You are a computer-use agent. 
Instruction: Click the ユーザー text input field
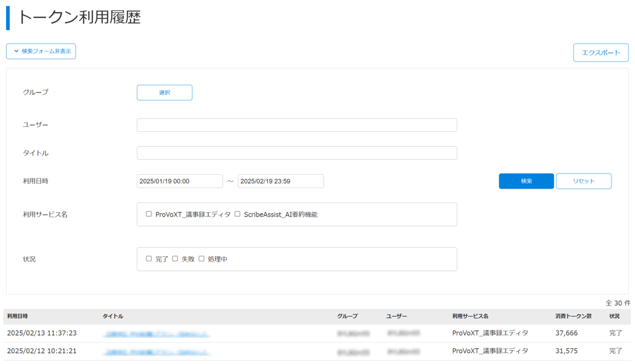click(296, 125)
